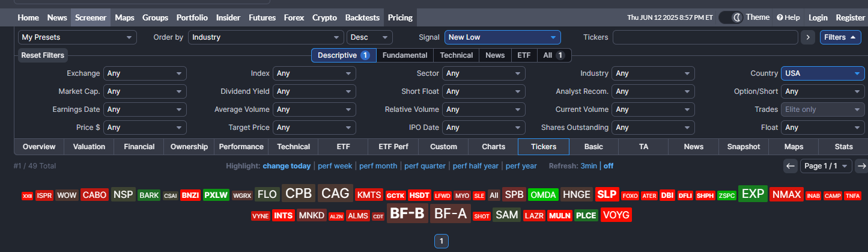Open the Float filter dropdown
Image resolution: width=868 pixels, height=252 pixels.
pos(823,128)
